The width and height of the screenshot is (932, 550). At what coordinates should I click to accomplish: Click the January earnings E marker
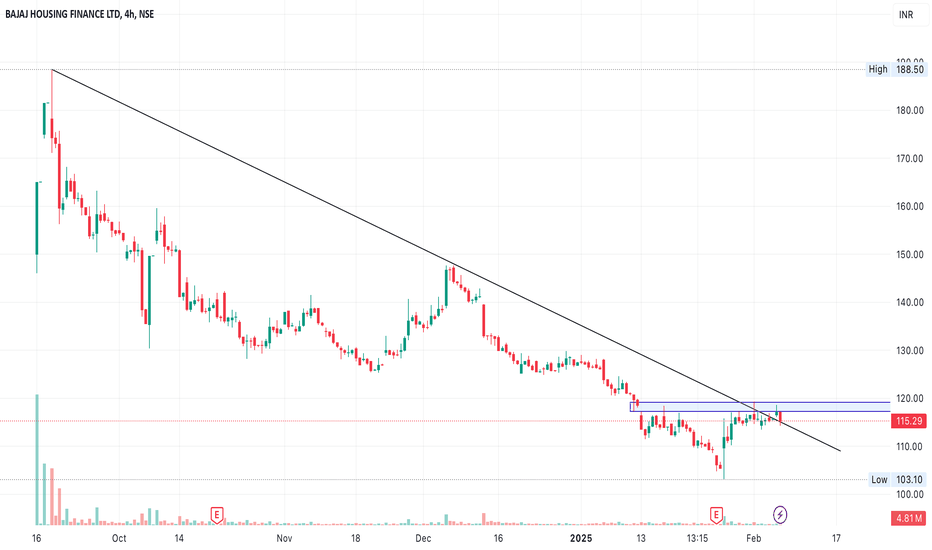[x=716, y=515]
